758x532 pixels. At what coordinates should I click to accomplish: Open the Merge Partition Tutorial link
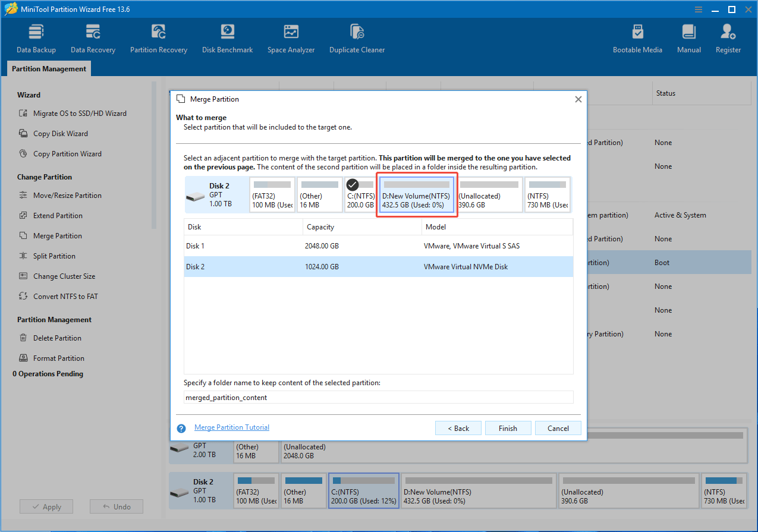tap(232, 427)
